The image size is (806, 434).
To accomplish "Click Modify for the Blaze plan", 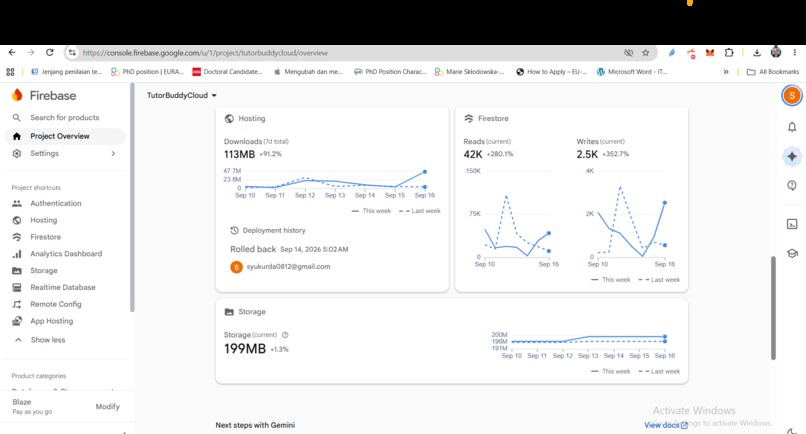I will (107, 406).
